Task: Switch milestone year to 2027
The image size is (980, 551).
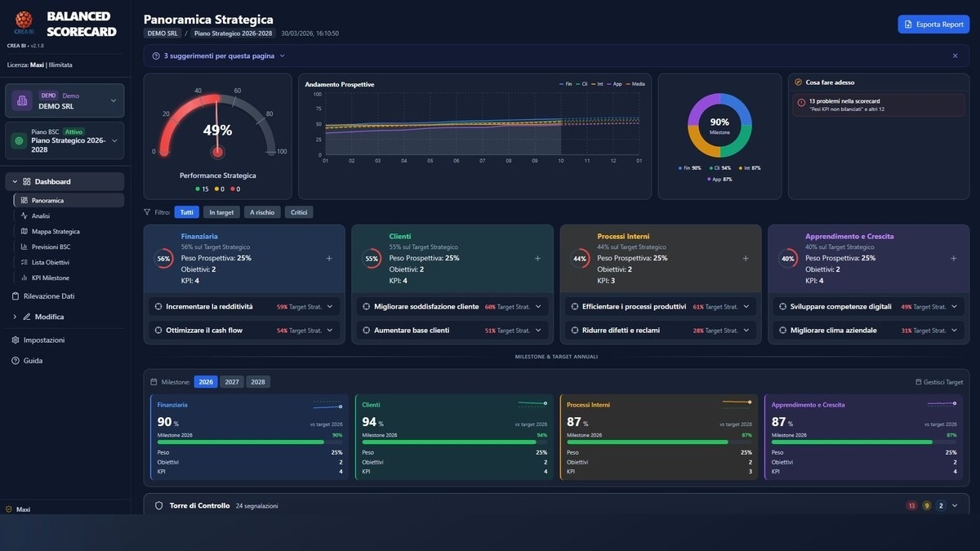Action: click(232, 382)
